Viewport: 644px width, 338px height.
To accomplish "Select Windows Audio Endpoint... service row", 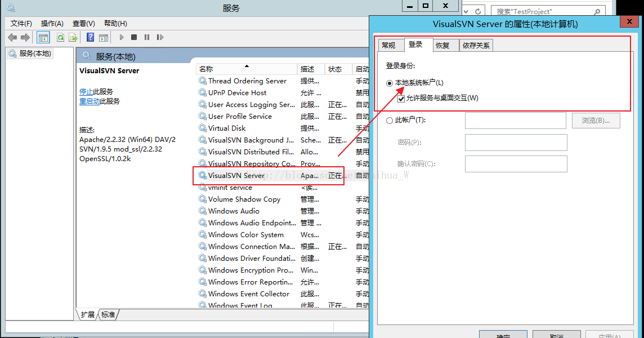I will (x=283, y=223).
